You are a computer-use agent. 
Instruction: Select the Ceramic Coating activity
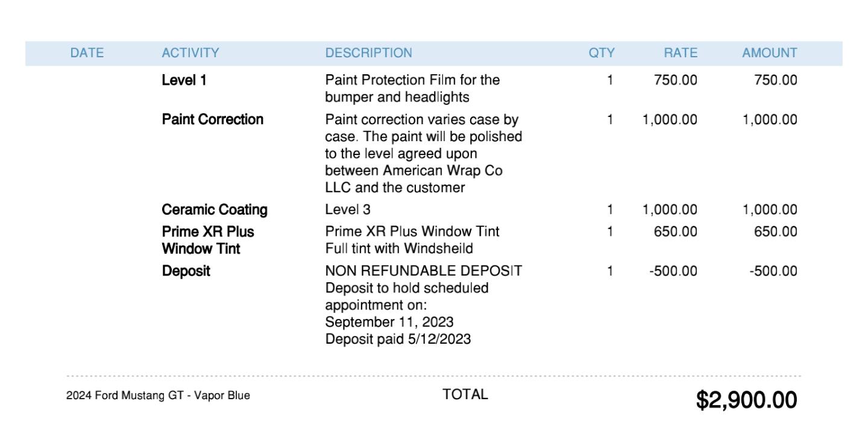click(215, 210)
